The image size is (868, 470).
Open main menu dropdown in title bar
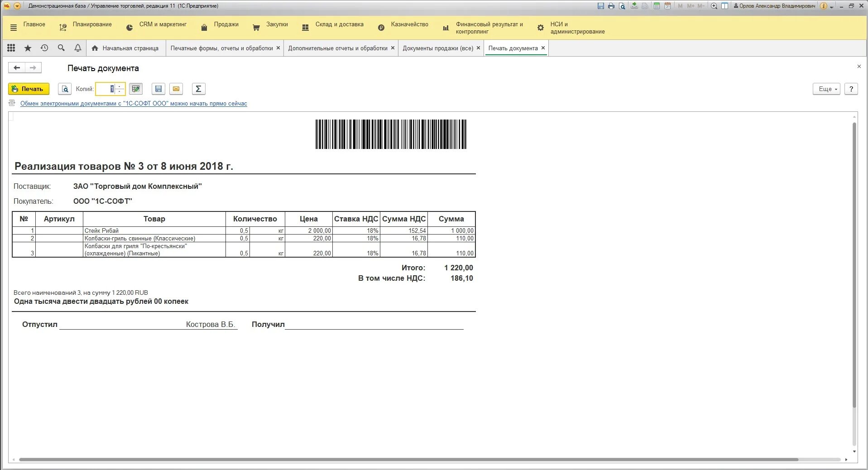click(17, 6)
